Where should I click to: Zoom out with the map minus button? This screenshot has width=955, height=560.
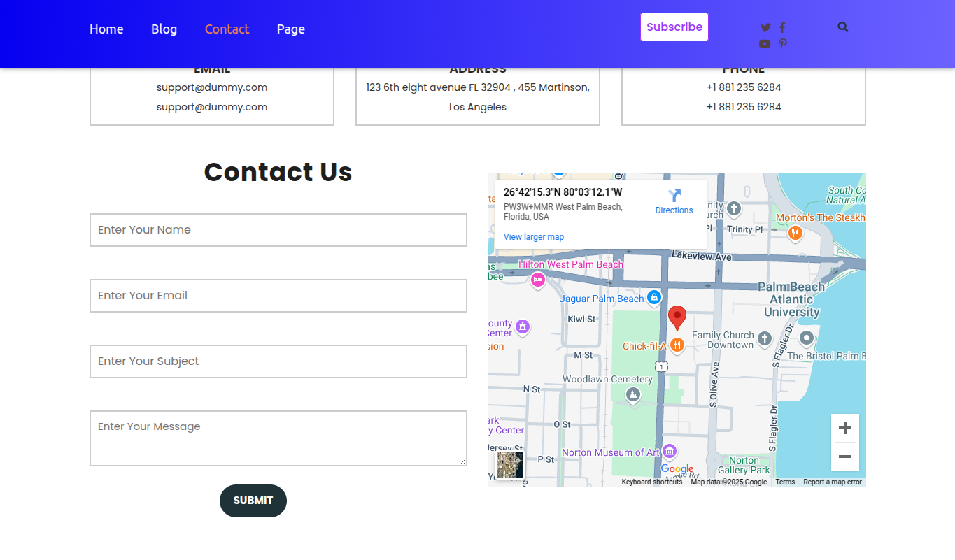(x=845, y=457)
